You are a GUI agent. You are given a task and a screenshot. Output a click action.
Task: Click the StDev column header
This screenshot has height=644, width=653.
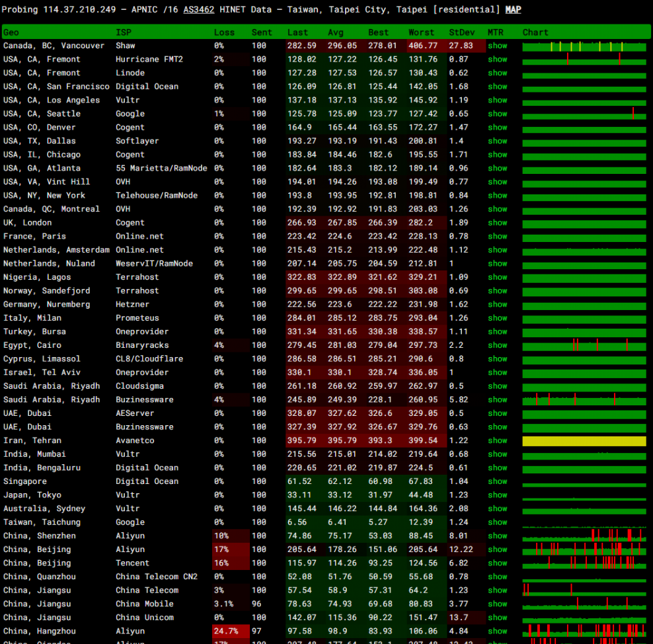[x=461, y=32]
